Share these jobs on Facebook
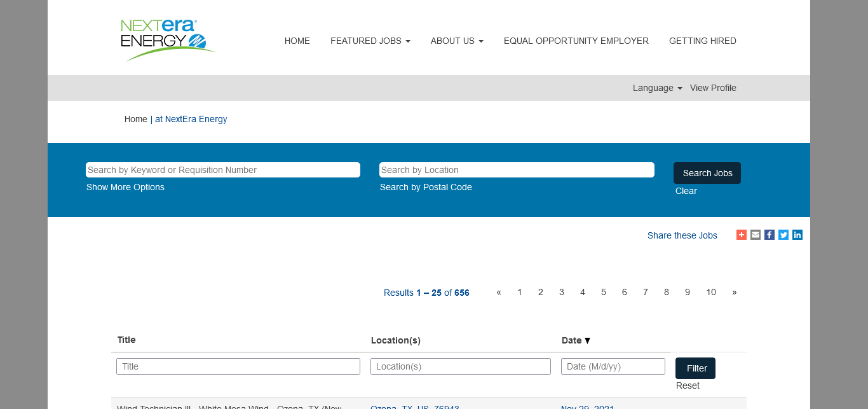 click(x=770, y=235)
